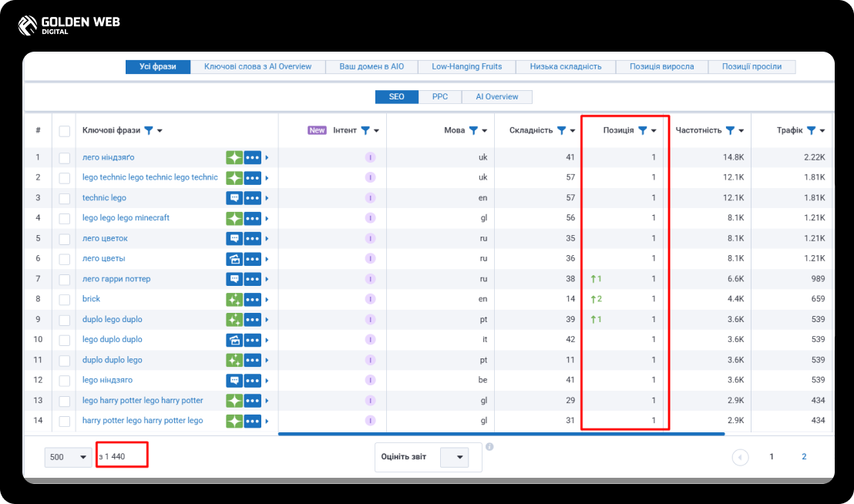Open the three-dots menu for lego ніндзяго
Screen dimensions: 854x504
coord(253,381)
